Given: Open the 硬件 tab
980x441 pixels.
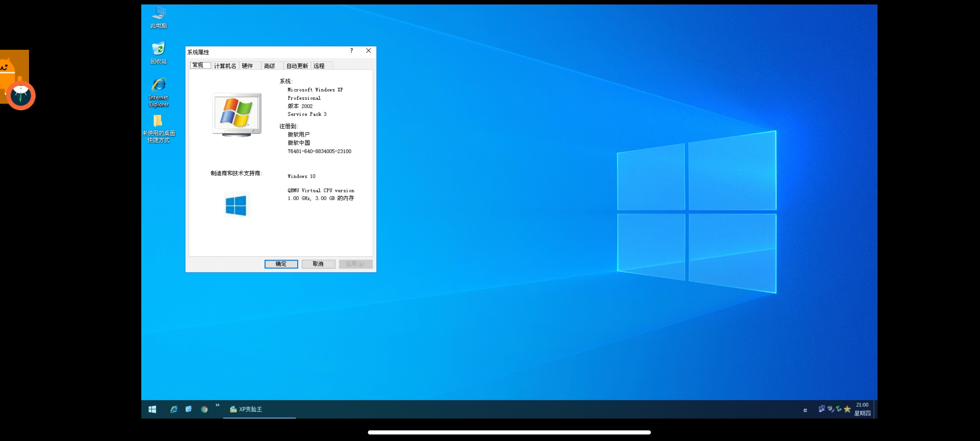Looking at the screenshot, I should (x=249, y=66).
